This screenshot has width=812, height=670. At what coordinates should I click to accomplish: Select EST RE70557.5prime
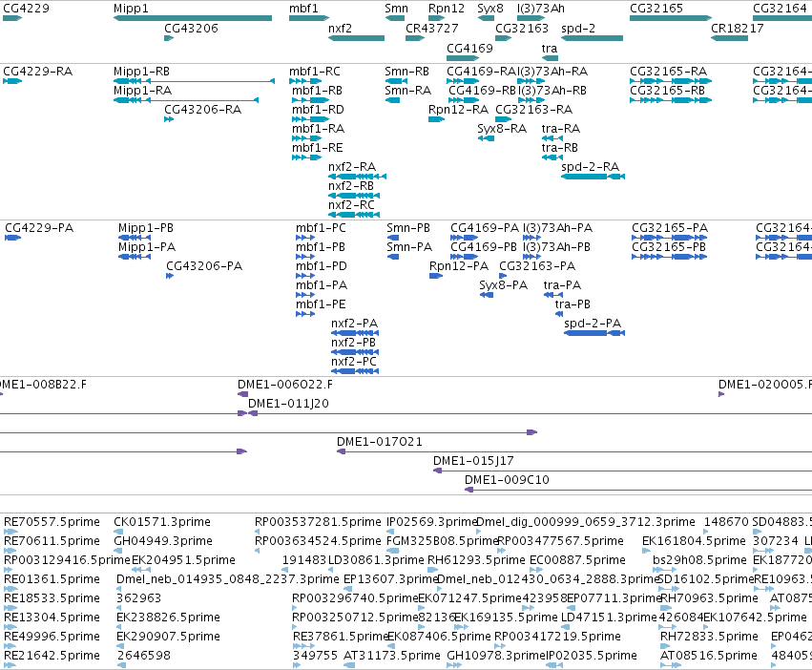pos(52,522)
